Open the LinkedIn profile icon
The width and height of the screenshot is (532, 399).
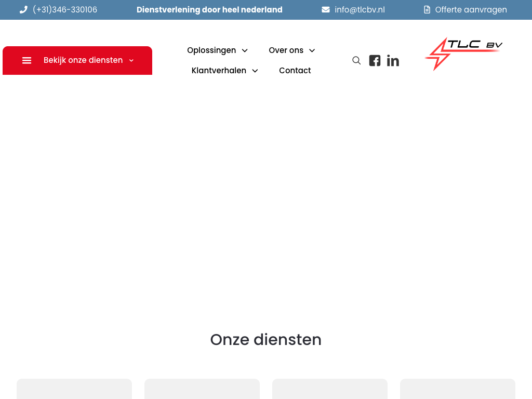coord(393,61)
